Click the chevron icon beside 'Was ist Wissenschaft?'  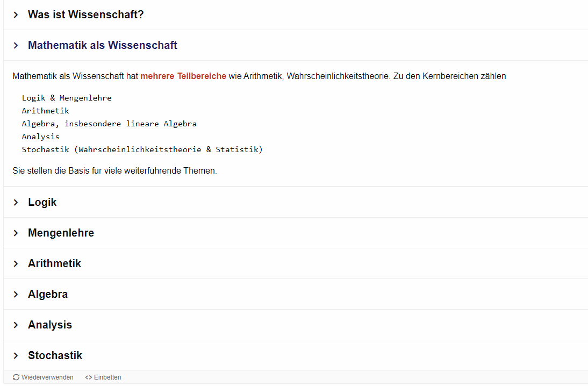(x=16, y=15)
